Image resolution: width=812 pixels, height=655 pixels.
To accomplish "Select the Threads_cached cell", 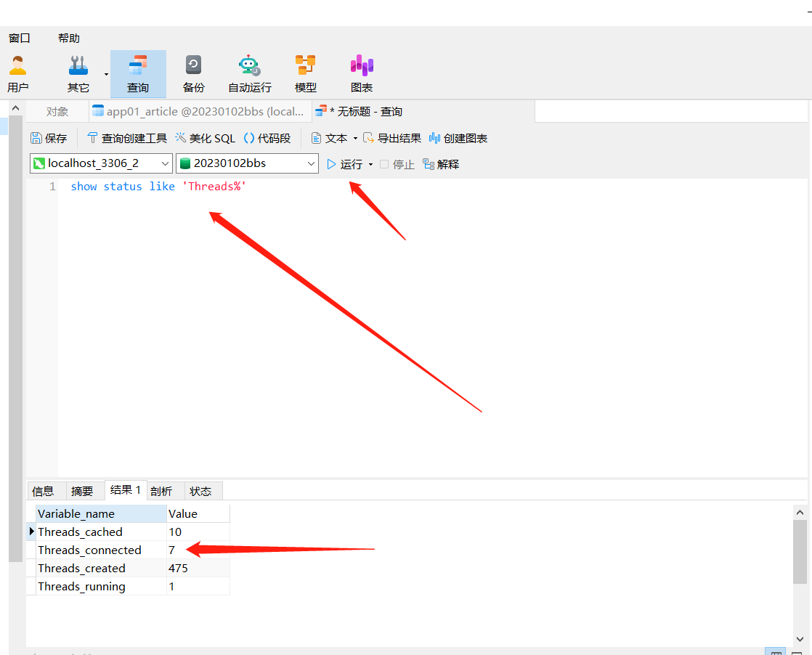I will click(x=101, y=532).
